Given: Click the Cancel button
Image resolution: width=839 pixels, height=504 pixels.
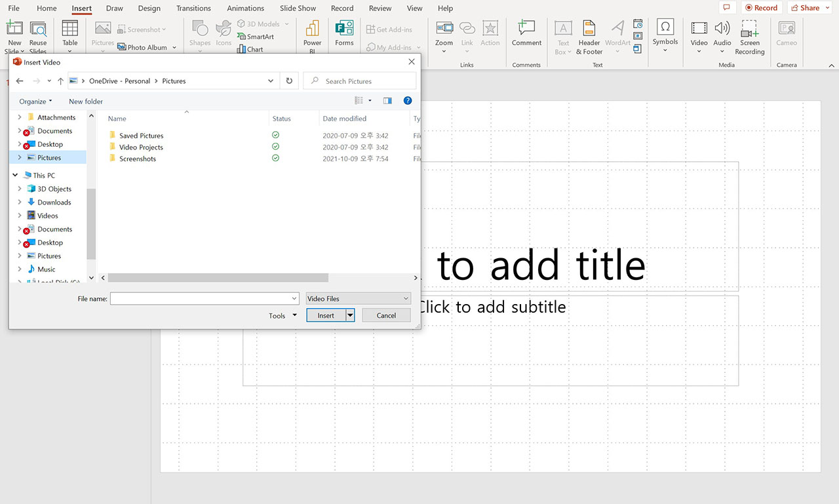Looking at the screenshot, I should click(x=386, y=315).
